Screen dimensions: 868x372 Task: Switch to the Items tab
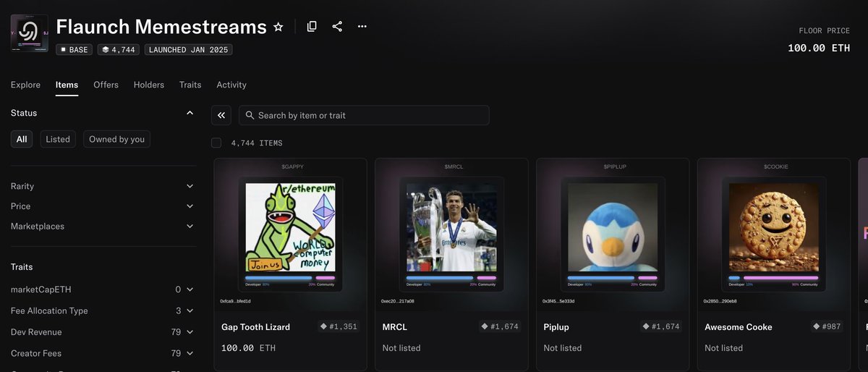pyautogui.click(x=67, y=85)
